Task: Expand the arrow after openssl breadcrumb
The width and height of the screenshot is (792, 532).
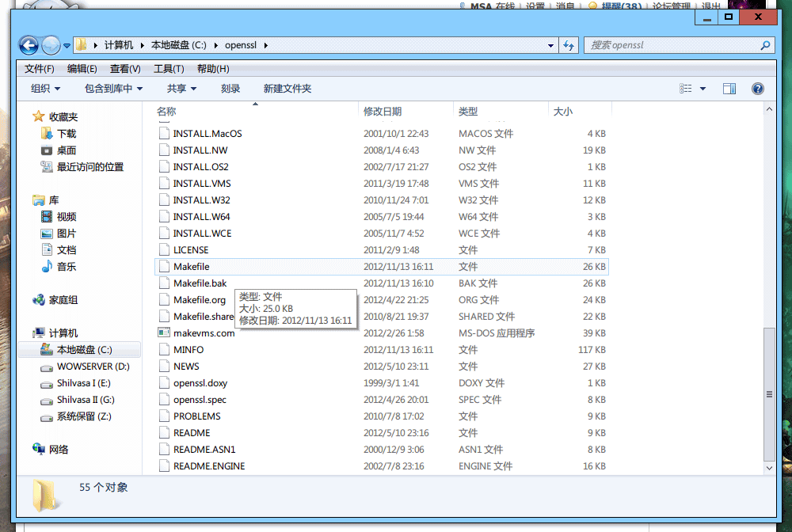Action: pos(265,45)
